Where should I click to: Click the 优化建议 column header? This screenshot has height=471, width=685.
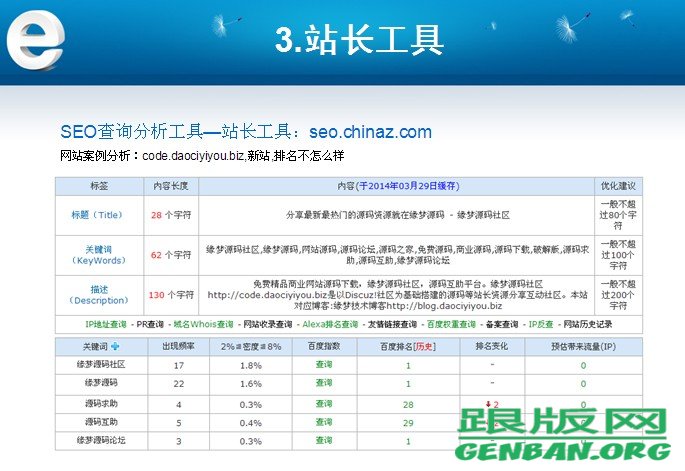pyautogui.click(x=618, y=186)
